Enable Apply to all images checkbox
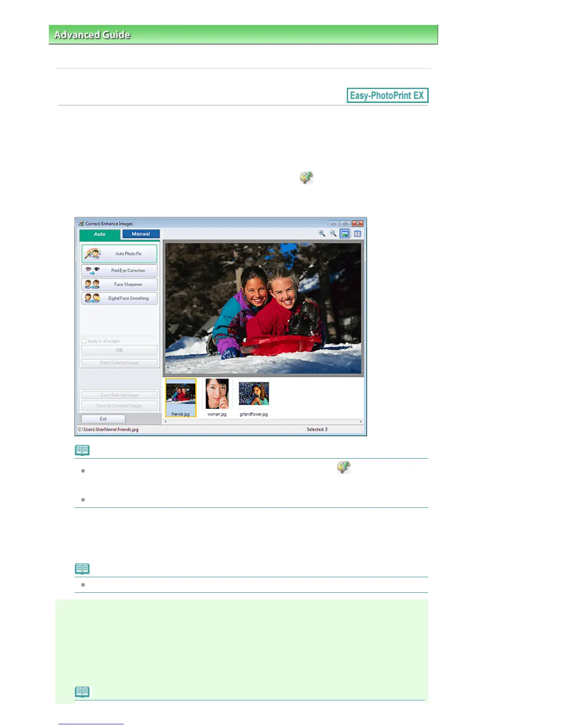563x728 pixels. click(x=84, y=341)
